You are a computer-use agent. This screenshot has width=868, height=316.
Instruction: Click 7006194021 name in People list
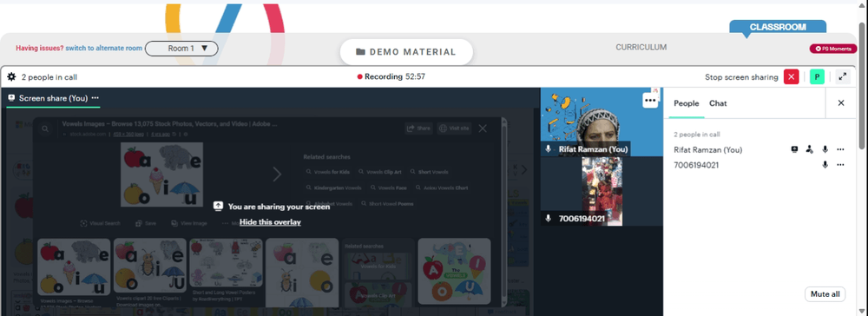[696, 165]
